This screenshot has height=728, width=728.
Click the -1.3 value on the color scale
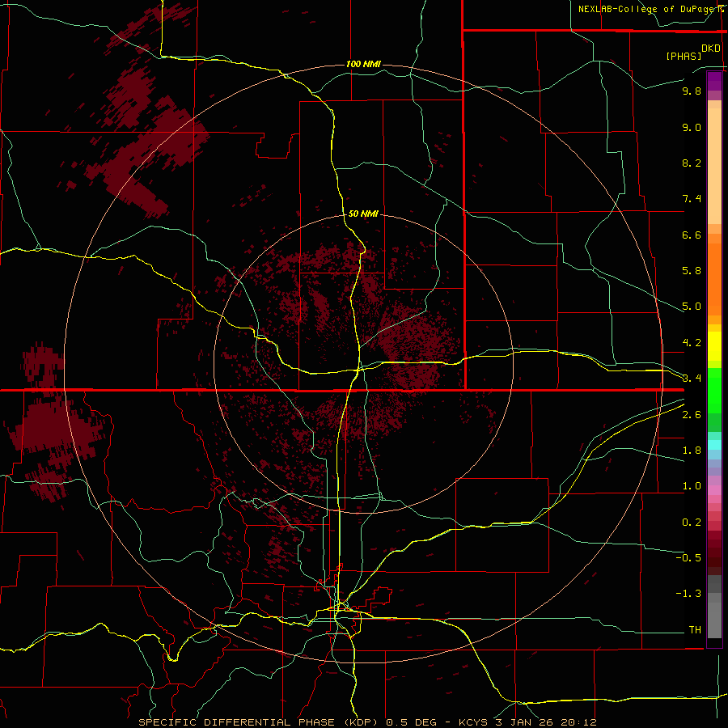pos(688,594)
